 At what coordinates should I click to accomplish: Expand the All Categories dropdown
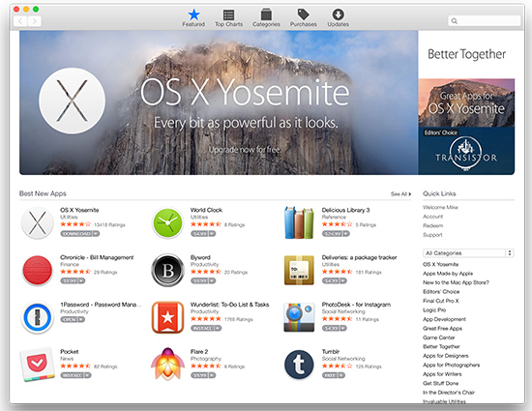[468, 253]
